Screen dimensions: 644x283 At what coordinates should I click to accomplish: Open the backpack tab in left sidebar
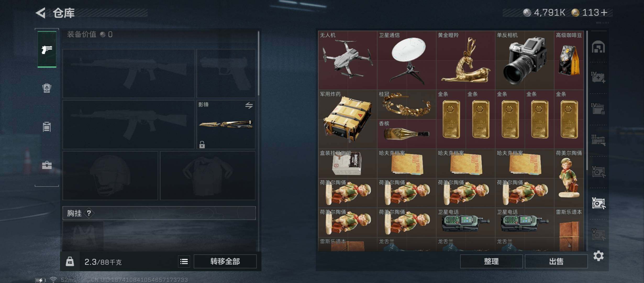click(x=47, y=88)
